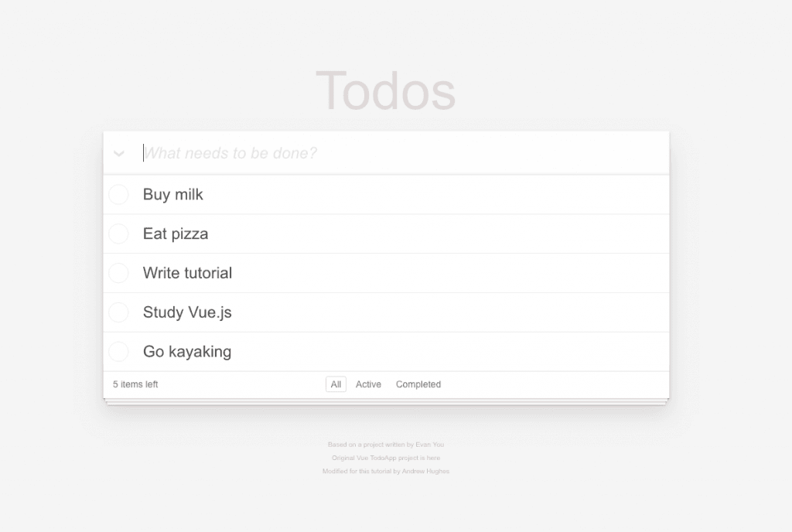The height and width of the screenshot is (532, 792).
Task: Click the Study Vue.js todo text
Action: click(x=187, y=312)
